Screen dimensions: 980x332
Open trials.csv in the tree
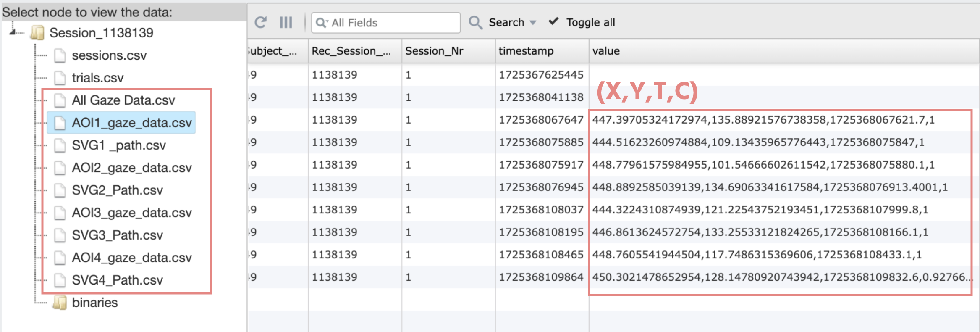(x=97, y=78)
